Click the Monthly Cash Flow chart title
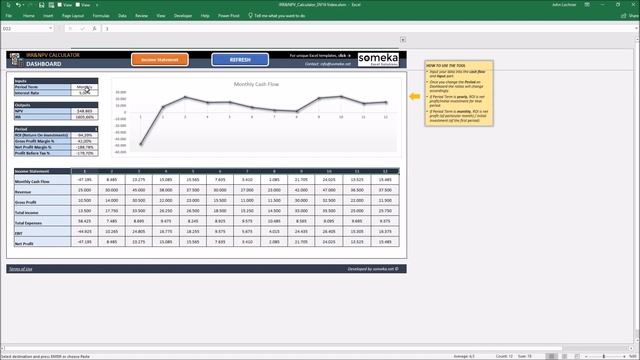 coord(256,84)
